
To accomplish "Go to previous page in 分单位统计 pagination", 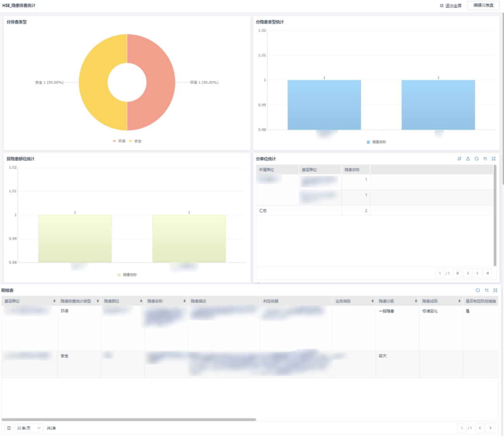I will [468, 273].
